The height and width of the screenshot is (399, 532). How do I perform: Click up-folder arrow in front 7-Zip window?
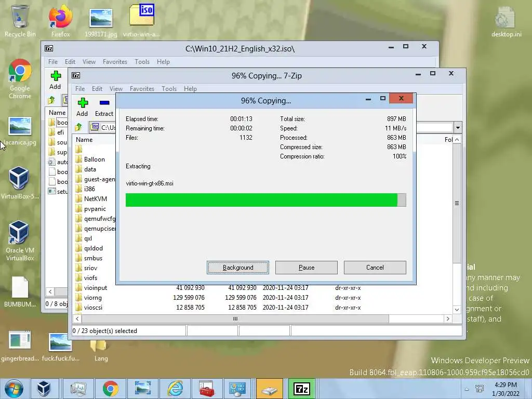pyautogui.click(x=78, y=127)
